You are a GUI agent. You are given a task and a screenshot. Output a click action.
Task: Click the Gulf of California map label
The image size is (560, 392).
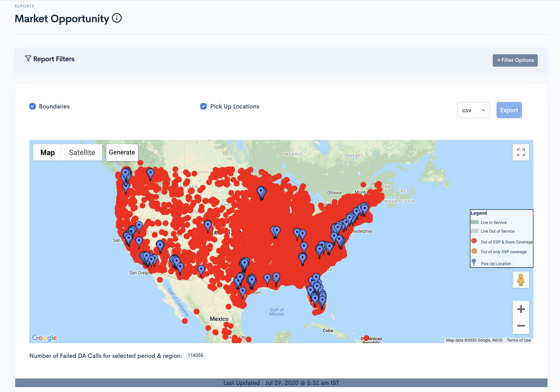point(178,302)
